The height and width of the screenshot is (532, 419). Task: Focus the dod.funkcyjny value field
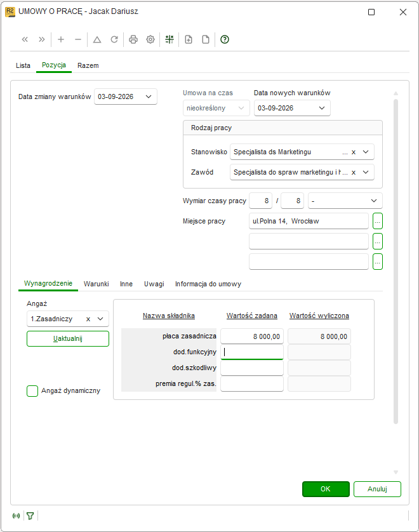point(252,352)
